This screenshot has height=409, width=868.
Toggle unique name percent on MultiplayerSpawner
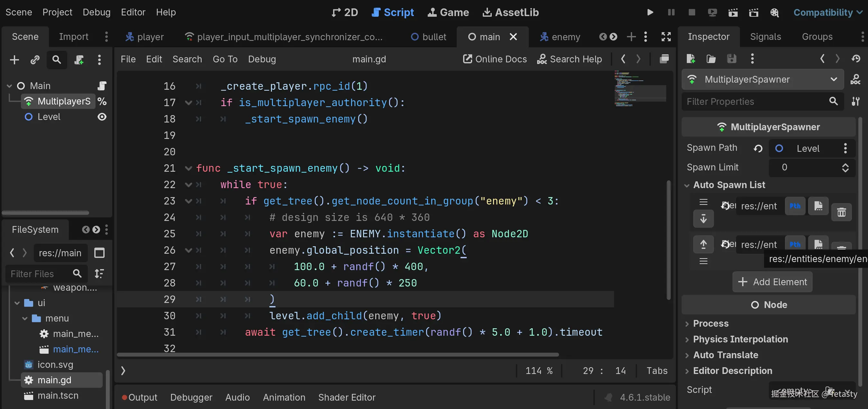[x=102, y=101]
